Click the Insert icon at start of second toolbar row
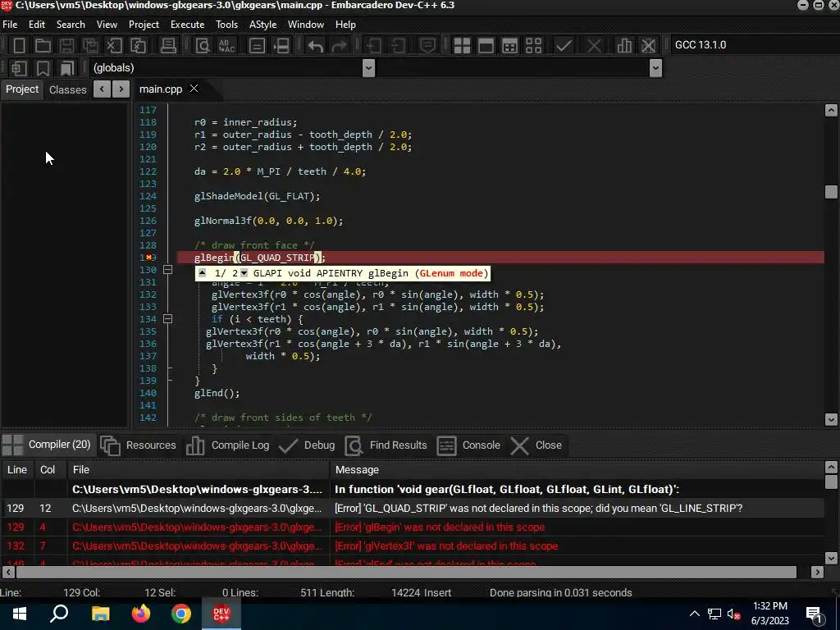 tap(20, 68)
